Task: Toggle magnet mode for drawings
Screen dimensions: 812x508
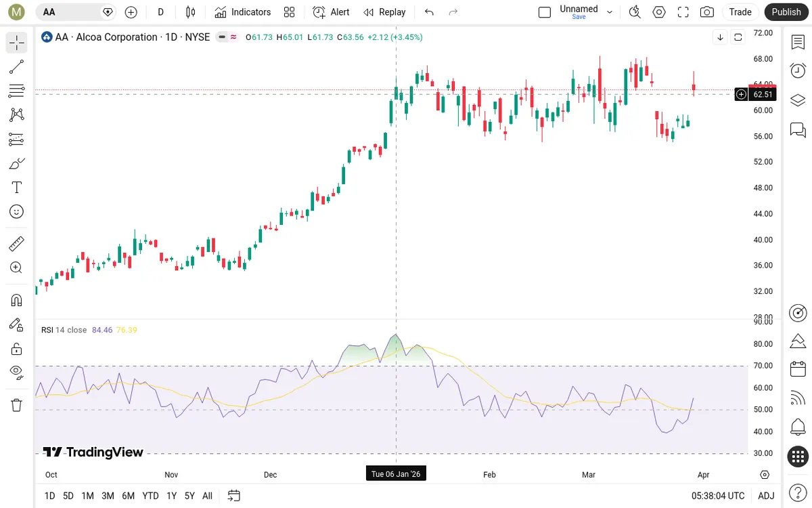Action: [17, 300]
